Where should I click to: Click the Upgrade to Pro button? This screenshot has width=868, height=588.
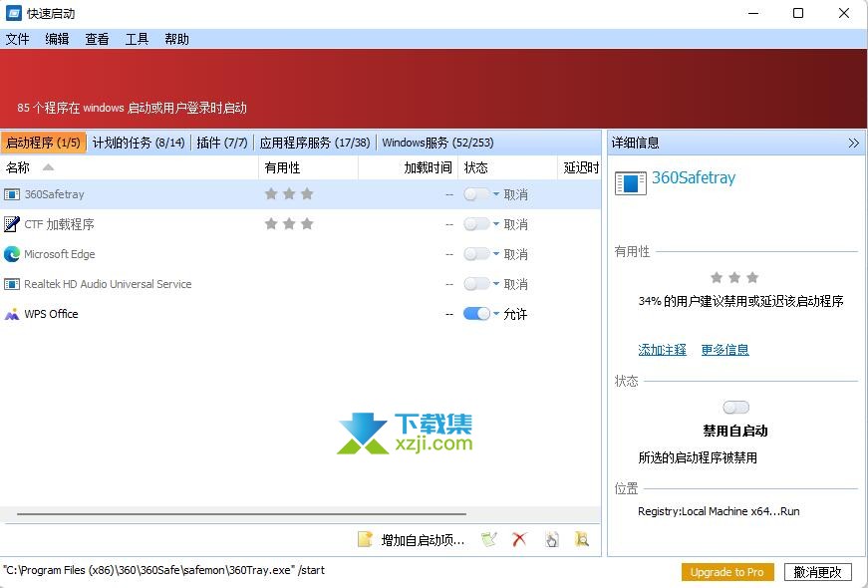coord(726,572)
